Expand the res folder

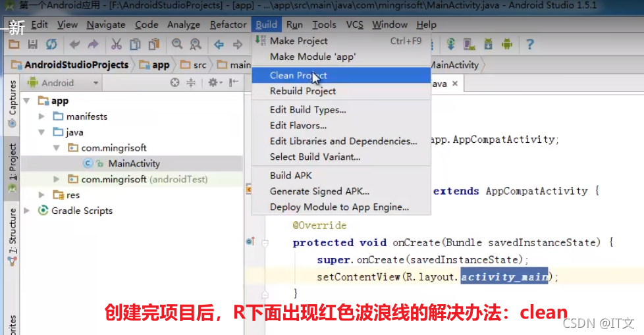coord(41,195)
